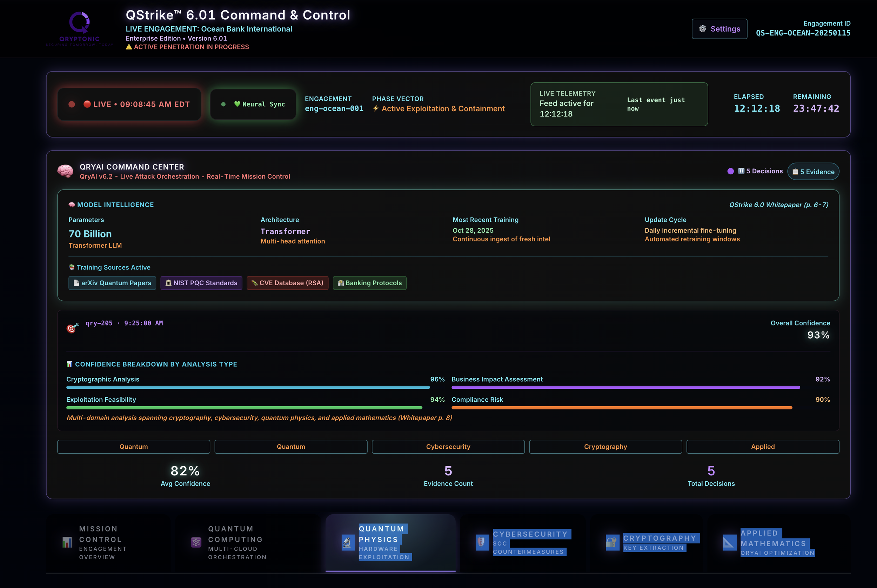Click the Live Telemetry feed panel
The image size is (877, 588).
(x=619, y=104)
